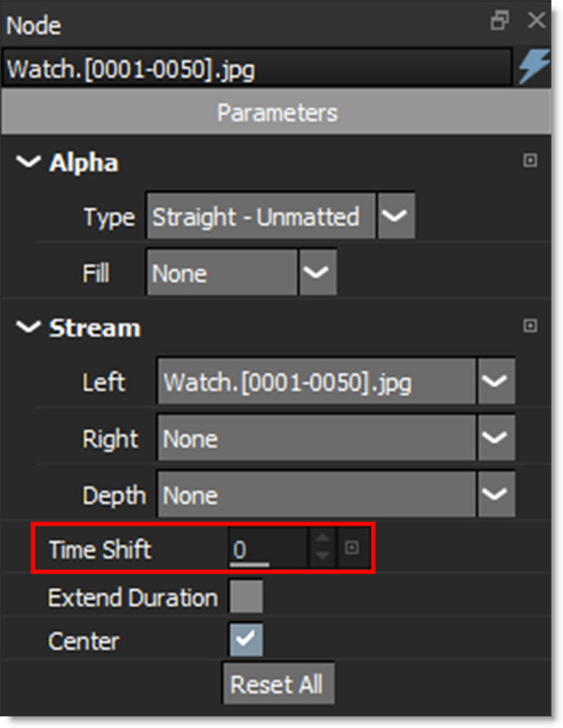Open the Depth stream dropdown

coord(496,495)
